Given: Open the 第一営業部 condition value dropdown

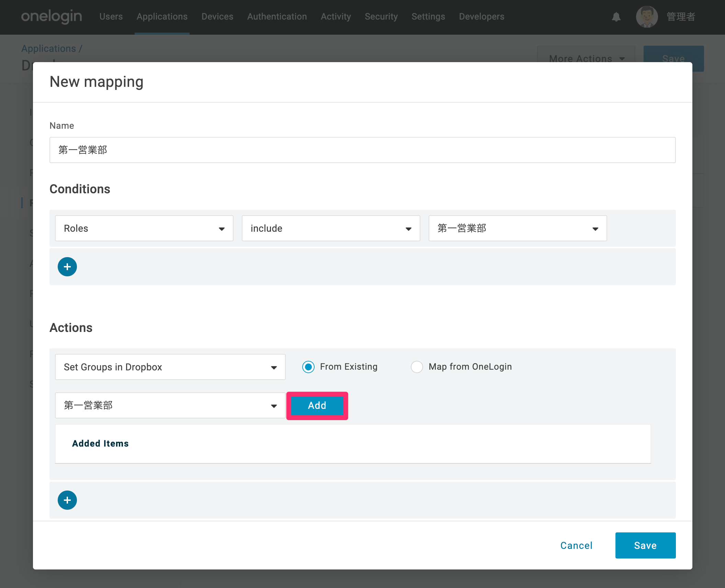Looking at the screenshot, I should point(518,228).
